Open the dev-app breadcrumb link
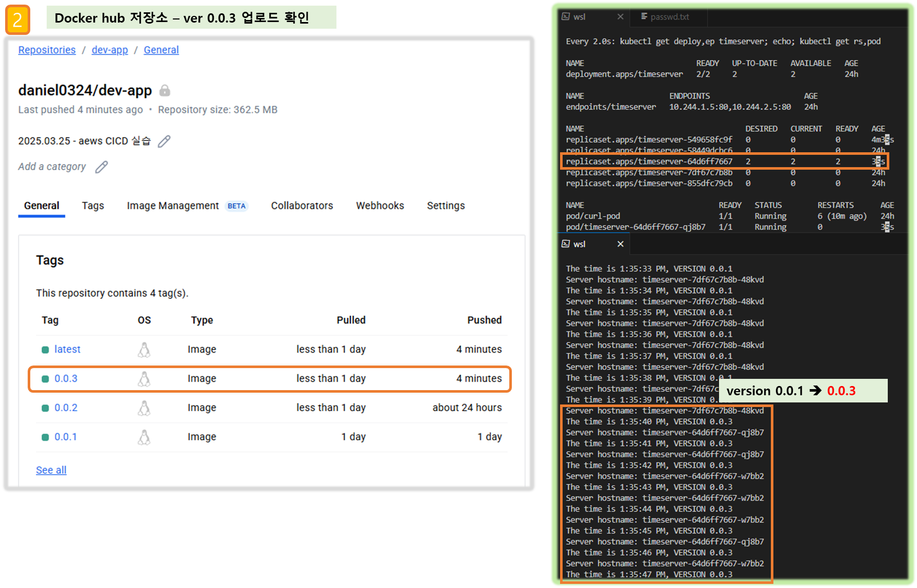Viewport: 917px width, 588px height. [x=110, y=50]
